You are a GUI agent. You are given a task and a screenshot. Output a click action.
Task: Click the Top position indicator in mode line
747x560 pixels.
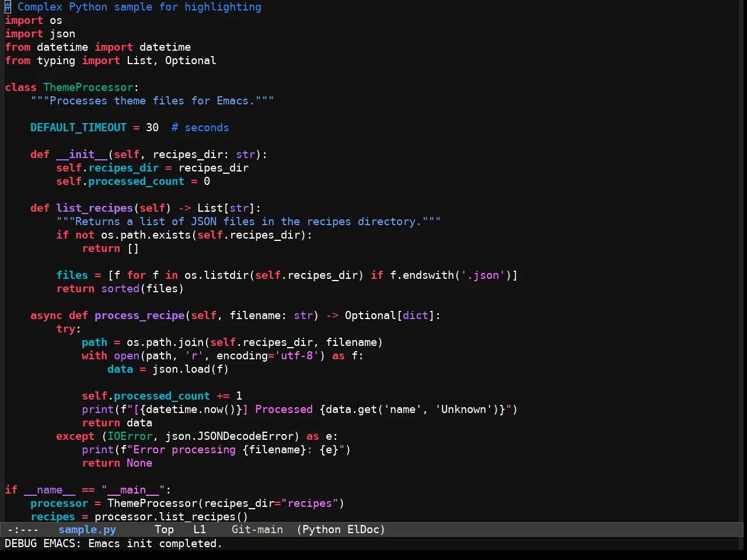pos(164,530)
